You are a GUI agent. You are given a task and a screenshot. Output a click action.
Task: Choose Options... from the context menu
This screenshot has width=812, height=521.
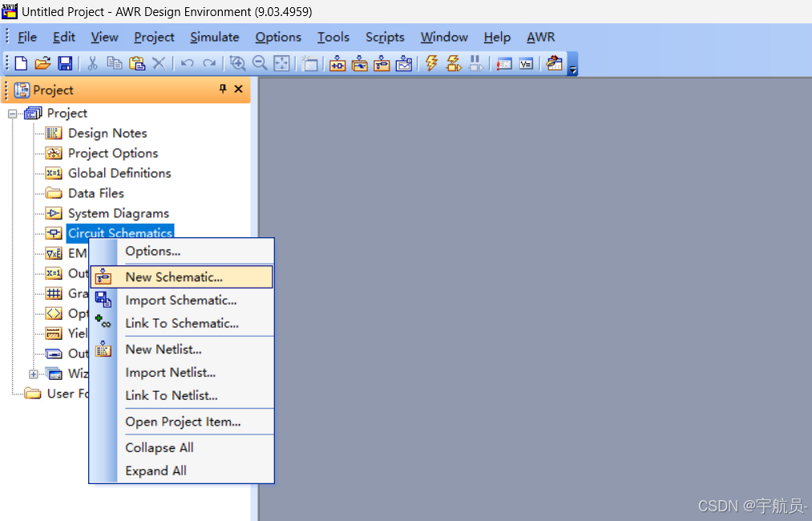pos(181,251)
